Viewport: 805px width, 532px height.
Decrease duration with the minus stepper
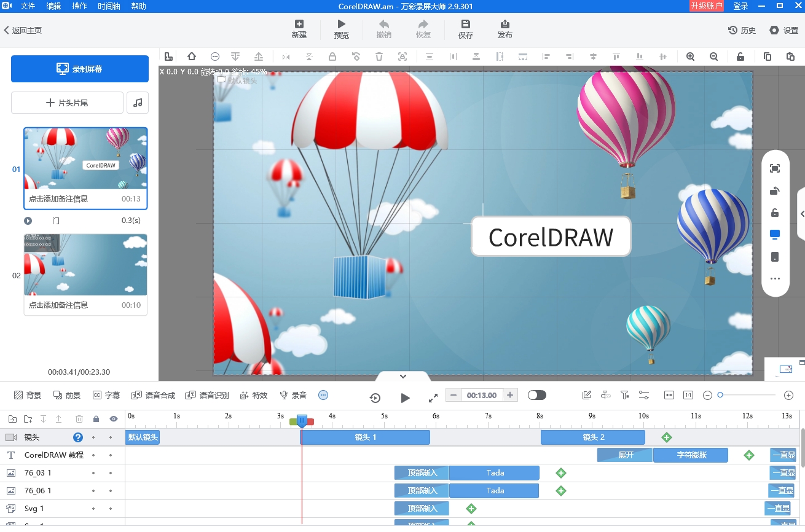[x=454, y=395]
